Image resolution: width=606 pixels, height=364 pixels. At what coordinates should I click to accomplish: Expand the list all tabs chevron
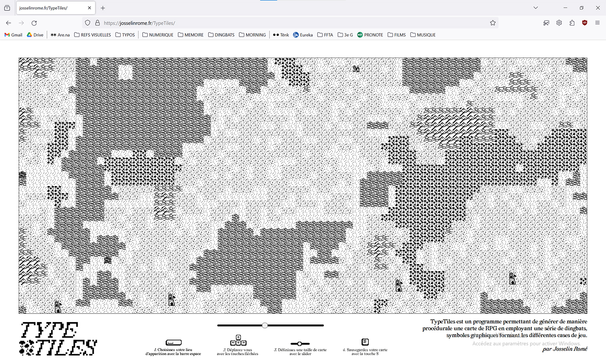535,8
